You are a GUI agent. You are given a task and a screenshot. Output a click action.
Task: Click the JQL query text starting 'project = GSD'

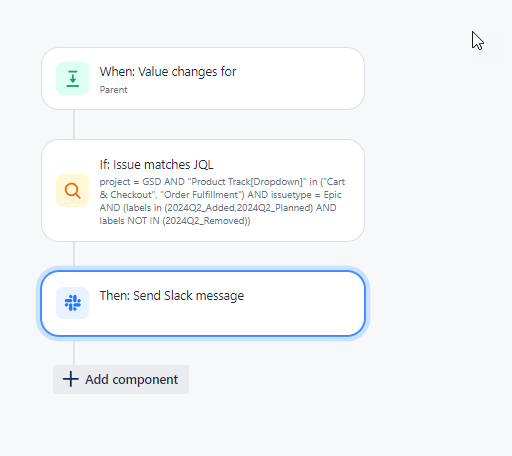[x=222, y=201]
